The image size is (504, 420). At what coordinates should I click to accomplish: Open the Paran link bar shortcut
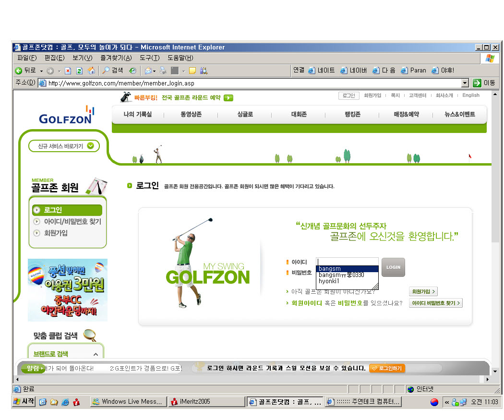tap(413, 71)
